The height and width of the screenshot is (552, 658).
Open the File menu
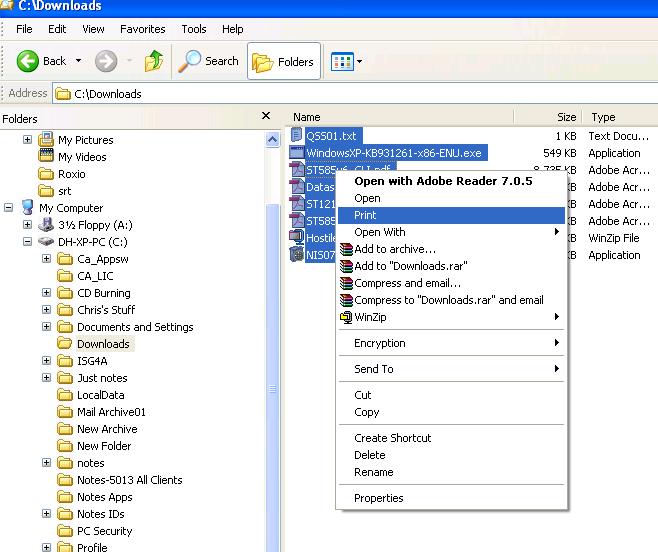(24, 29)
